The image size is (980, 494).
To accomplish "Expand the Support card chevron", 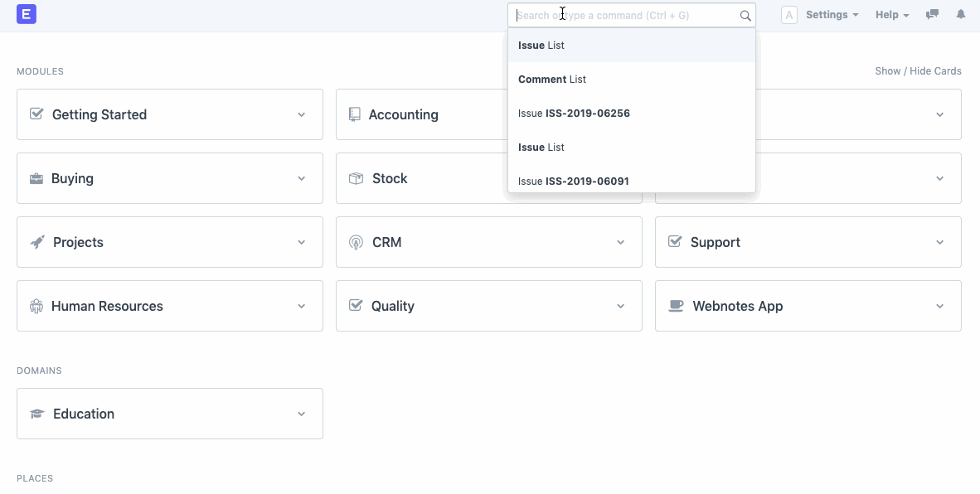I will click(x=939, y=242).
